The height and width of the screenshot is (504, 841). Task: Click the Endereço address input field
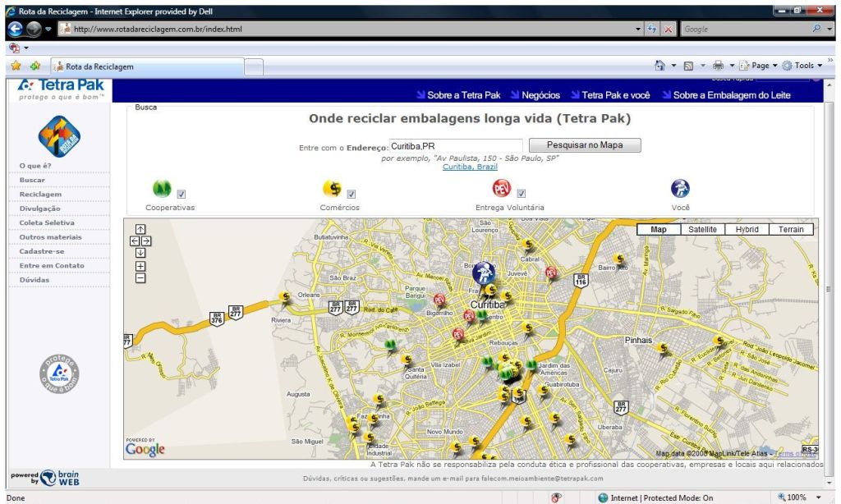point(455,145)
